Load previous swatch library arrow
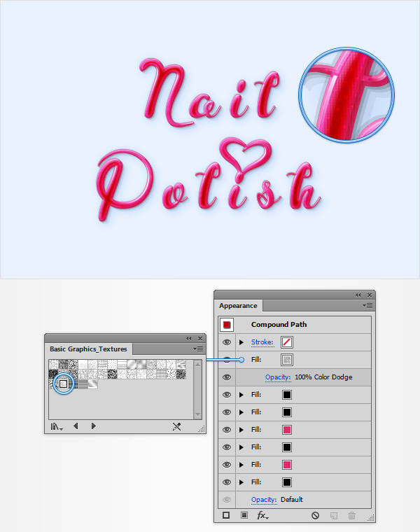The height and width of the screenshot is (532, 420). [x=76, y=426]
